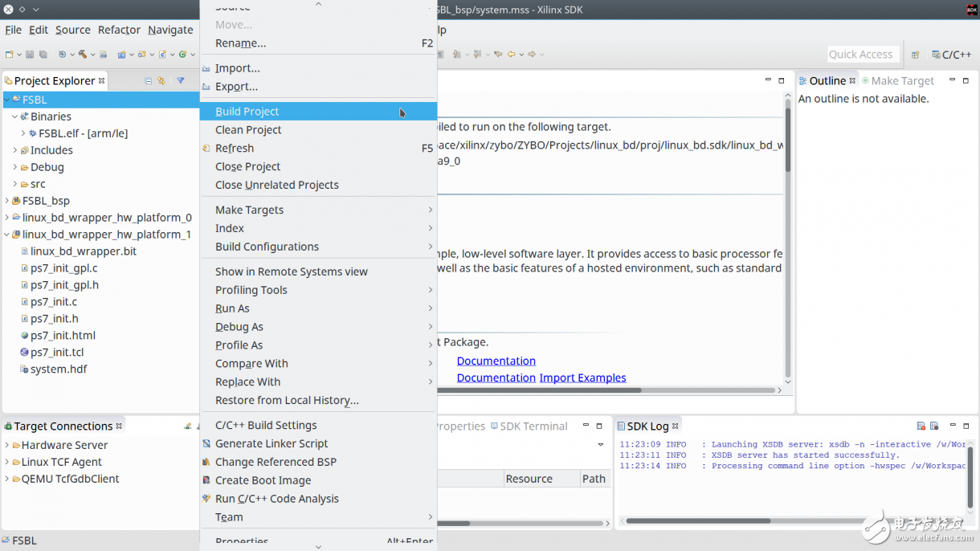The width and height of the screenshot is (980, 551).
Task: Switch to the C/C++ perspective
Action: coord(951,55)
